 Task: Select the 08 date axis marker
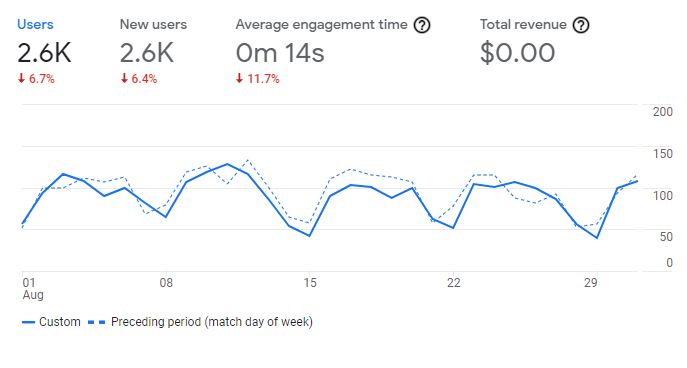point(166,283)
